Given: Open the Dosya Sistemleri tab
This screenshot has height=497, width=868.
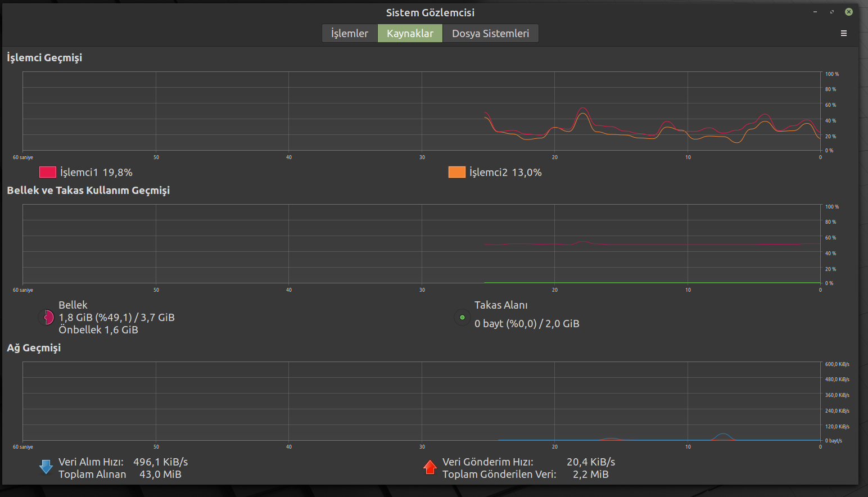Looking at the screenshot, I should pyautogui.click(x=491, y=33).
